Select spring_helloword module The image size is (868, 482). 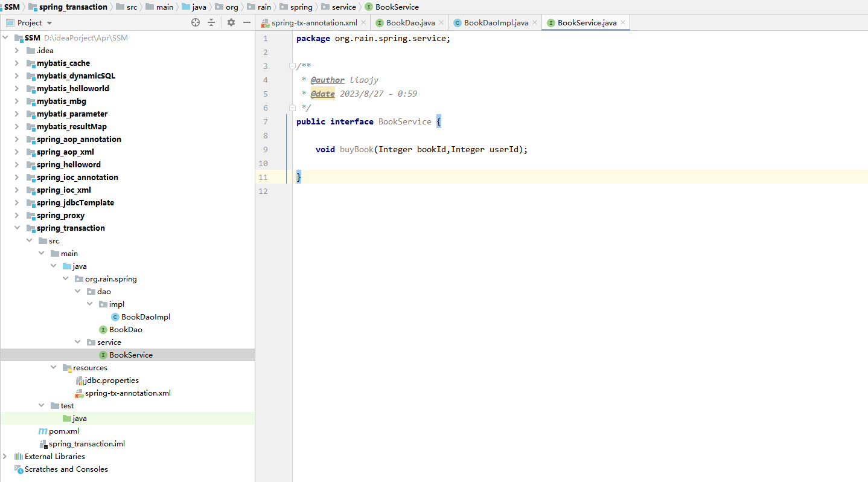click(x=68, y=165)
